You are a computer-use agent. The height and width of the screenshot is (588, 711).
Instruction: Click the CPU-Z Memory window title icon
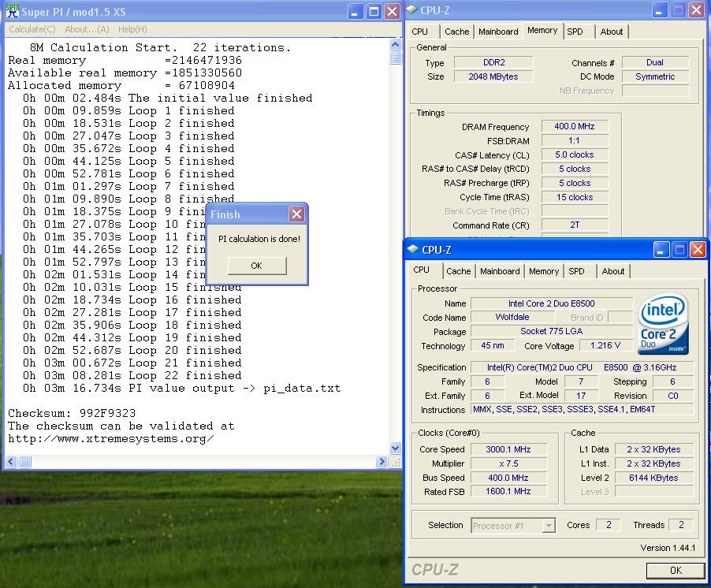[x=411, y=9]
